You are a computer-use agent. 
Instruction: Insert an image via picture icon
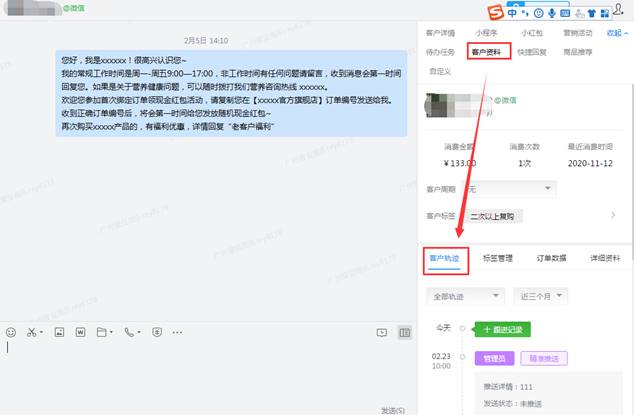(x=59, y=332)
